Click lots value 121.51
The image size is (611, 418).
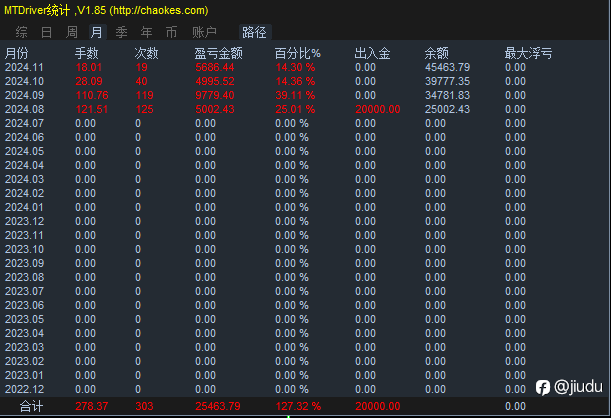[x=92, y=109]
